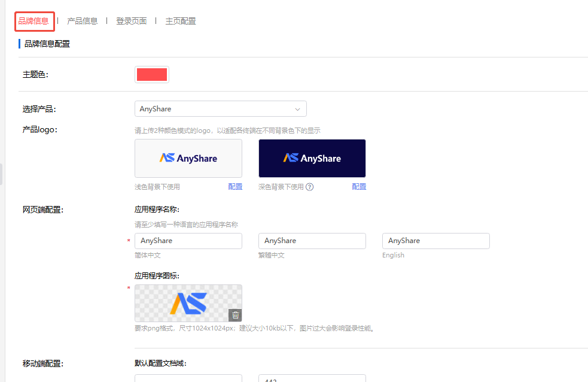The width and height of the screenshot is (588, 382).
Task: Click the 默认配置文档域 address input field
Action: pos(188,379)
